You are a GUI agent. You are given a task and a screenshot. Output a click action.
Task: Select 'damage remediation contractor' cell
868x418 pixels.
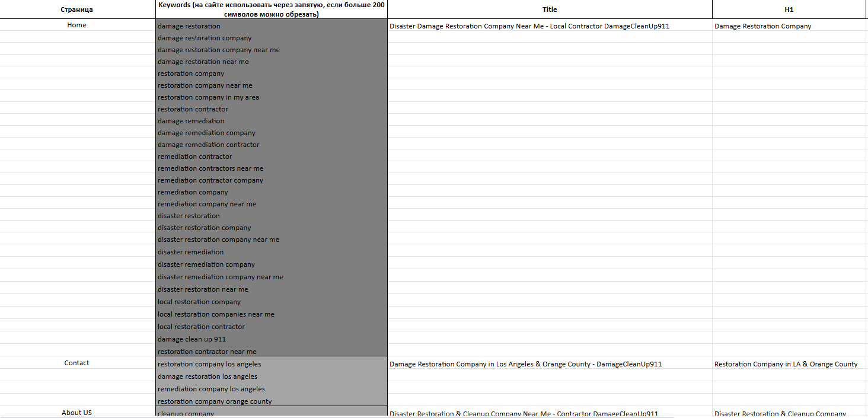point(272,145)
